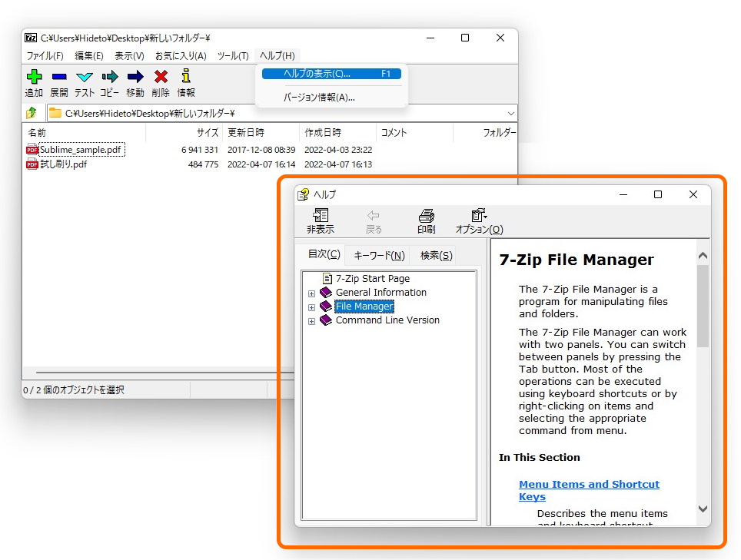Open address bar dropdown arrow in 7-Zip
Viewport: 741px width, 560px height.
click(511, 114)
